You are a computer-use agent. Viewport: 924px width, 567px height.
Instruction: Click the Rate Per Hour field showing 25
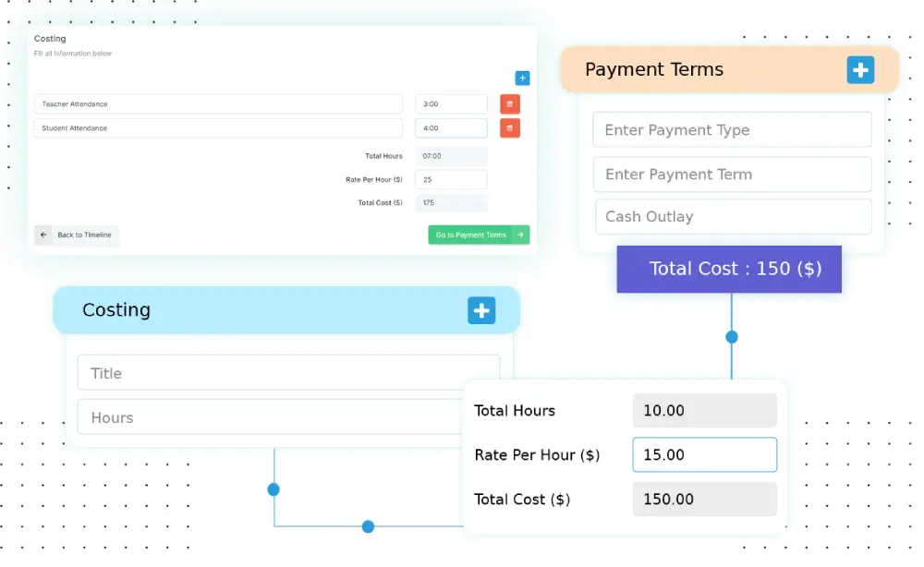(x=451, y=180)
